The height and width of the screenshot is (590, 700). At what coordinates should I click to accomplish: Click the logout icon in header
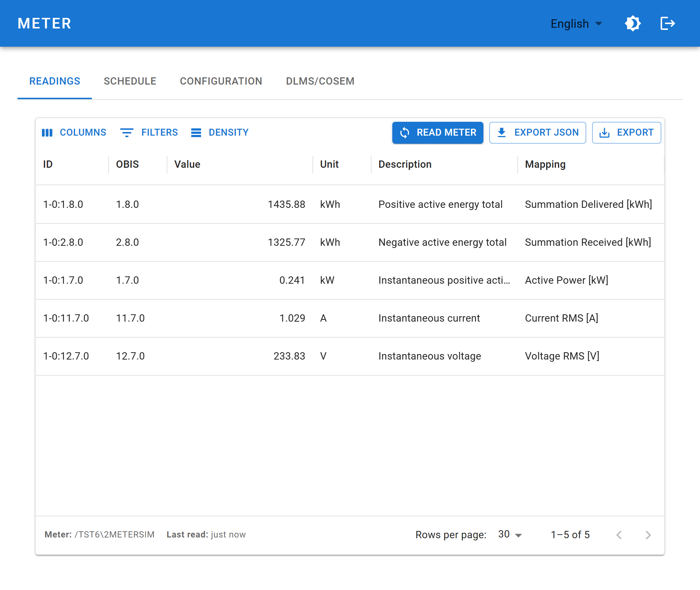click(x=668, y=24)
